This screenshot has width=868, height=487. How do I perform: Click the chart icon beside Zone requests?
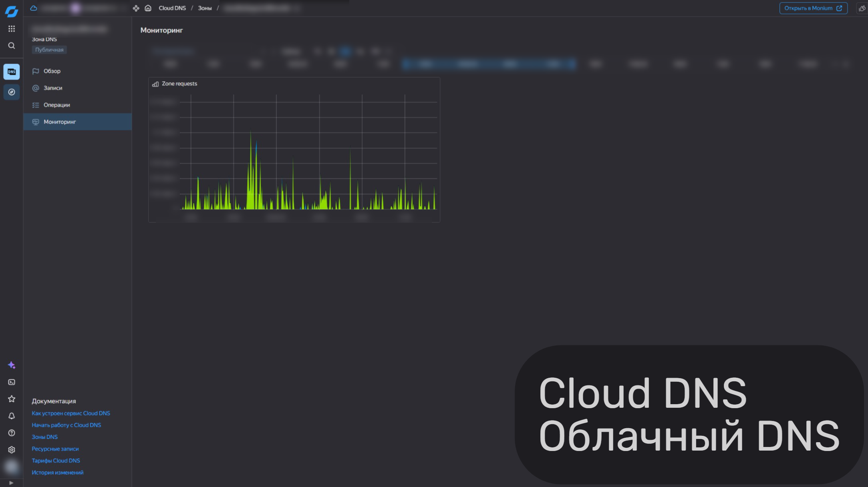(x=155, y=84)
